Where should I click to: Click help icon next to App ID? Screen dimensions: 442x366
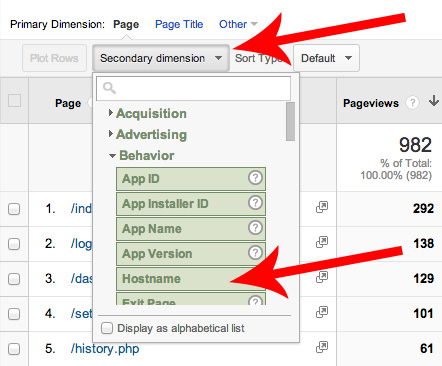pyautogui.click(x=255, y=178)
